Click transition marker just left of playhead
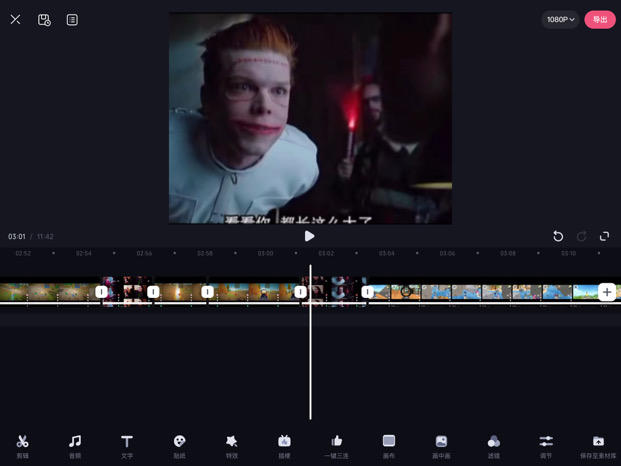Image resolution: width=621 pixels, height=466 pixels. coord(301,292)
